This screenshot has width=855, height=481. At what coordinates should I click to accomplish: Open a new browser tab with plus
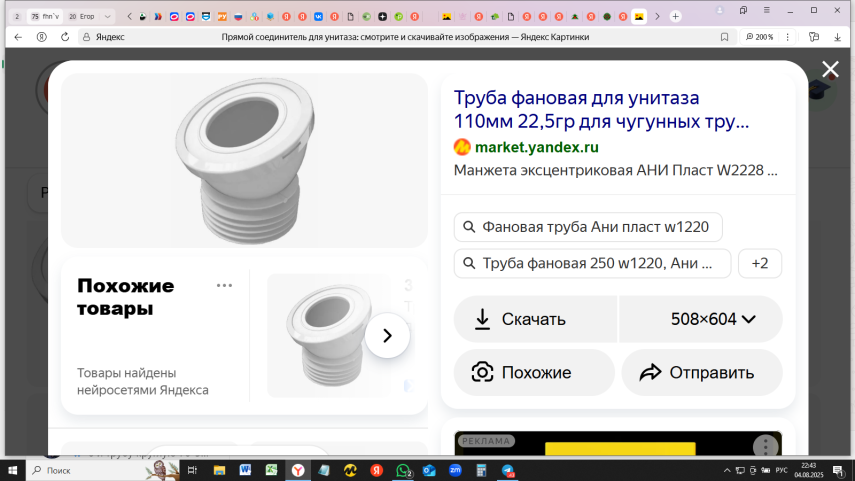pyautogui.click(x=676, y=16)
